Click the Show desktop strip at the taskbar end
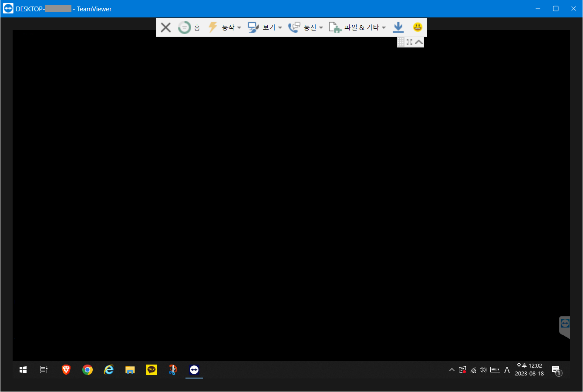The image size is (583, 392). [569, 370]
